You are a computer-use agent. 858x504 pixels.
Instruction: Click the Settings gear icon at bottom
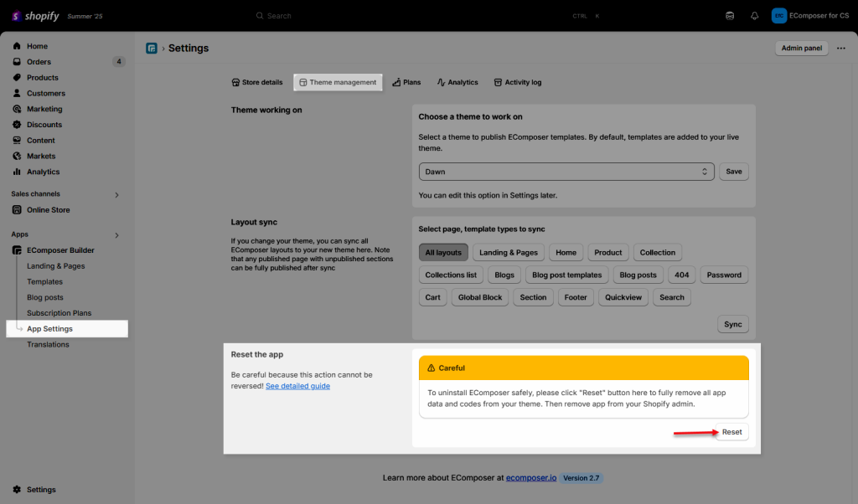[17, 490]
